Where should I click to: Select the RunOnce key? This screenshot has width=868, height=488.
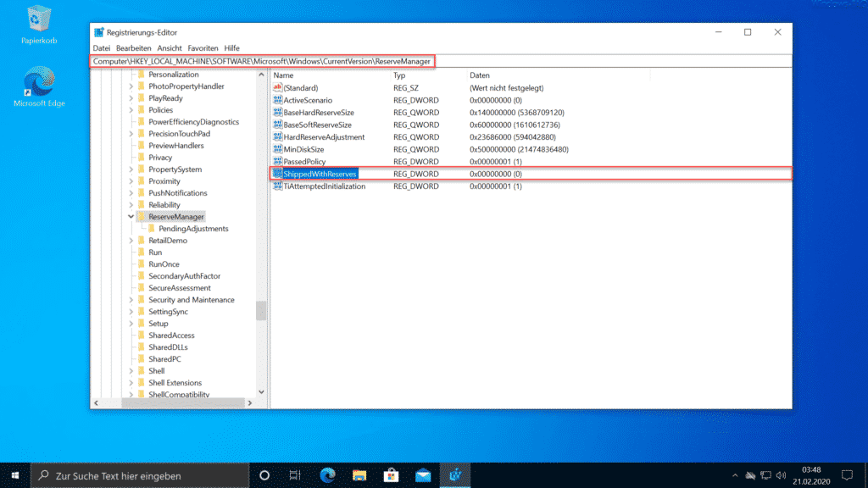[x=164, y=264]
